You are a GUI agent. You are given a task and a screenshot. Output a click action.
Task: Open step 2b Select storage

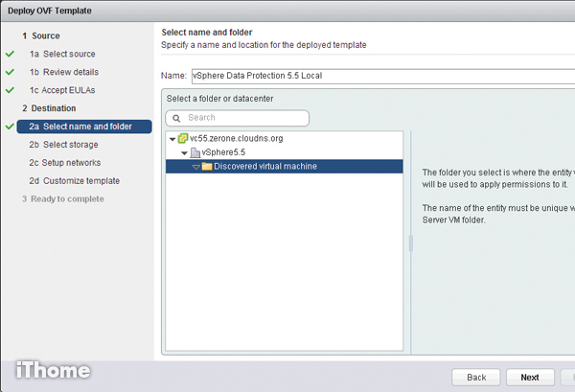coord(69,145)
